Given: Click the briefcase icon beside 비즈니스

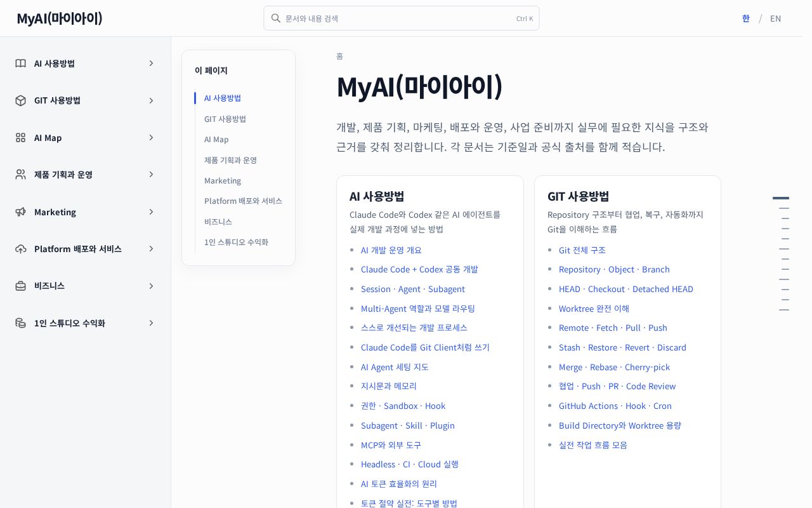Looking at the screenshot, I should click(21, 286).
